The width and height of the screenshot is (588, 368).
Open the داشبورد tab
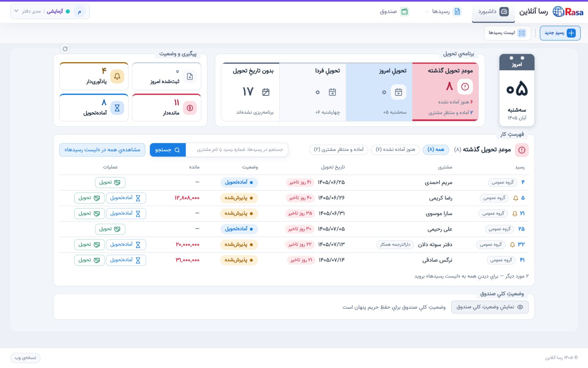493,12
